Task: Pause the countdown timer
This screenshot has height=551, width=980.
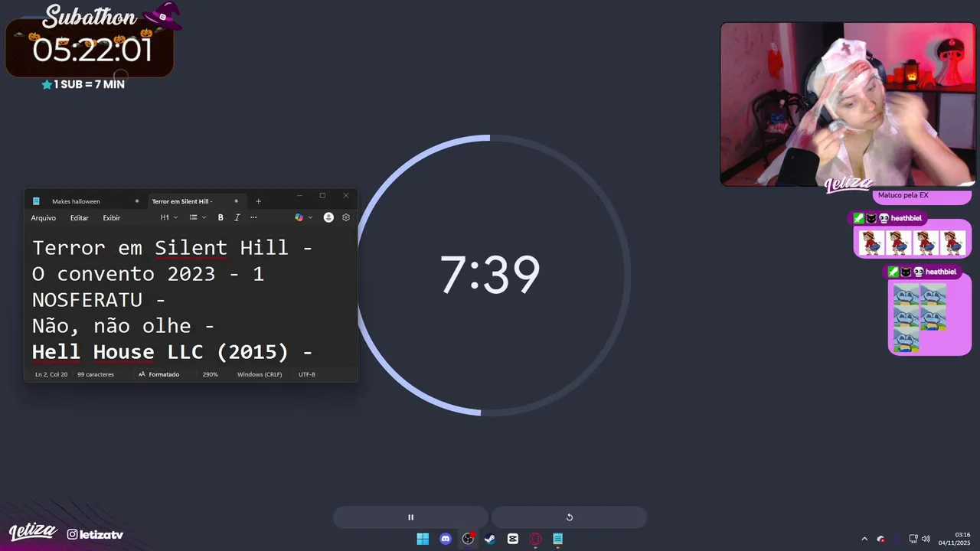Action: point(410,517)
